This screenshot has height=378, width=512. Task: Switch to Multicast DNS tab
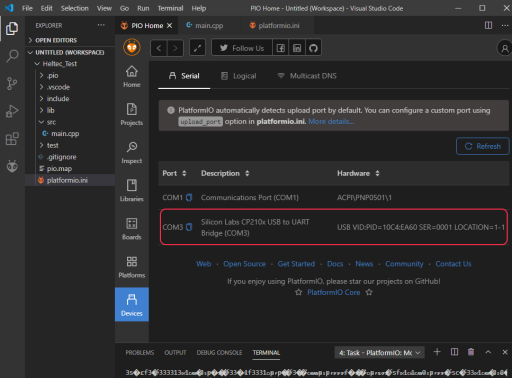(x=307, y=76)
